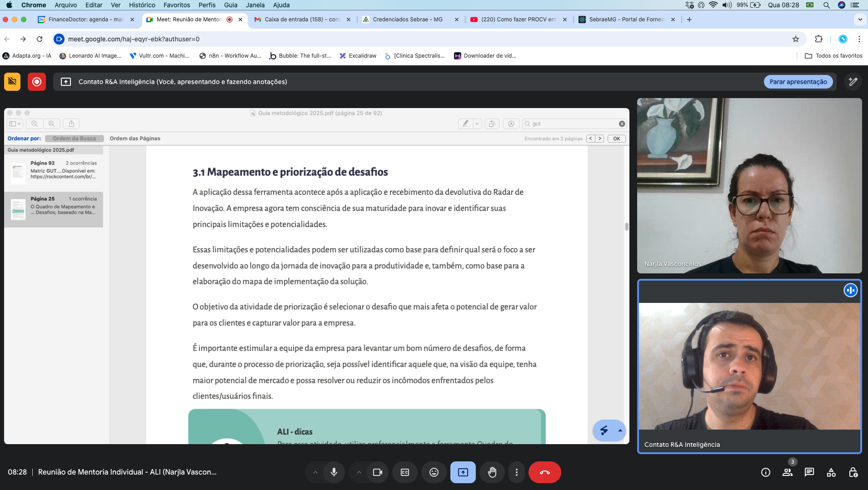Open Favoritos menu in menu bar
868x490 pixels.
coord(177,5)
